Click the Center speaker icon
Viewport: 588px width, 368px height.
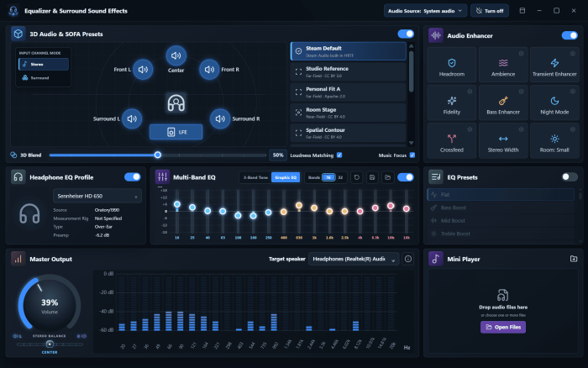click(x=176, y=56)
